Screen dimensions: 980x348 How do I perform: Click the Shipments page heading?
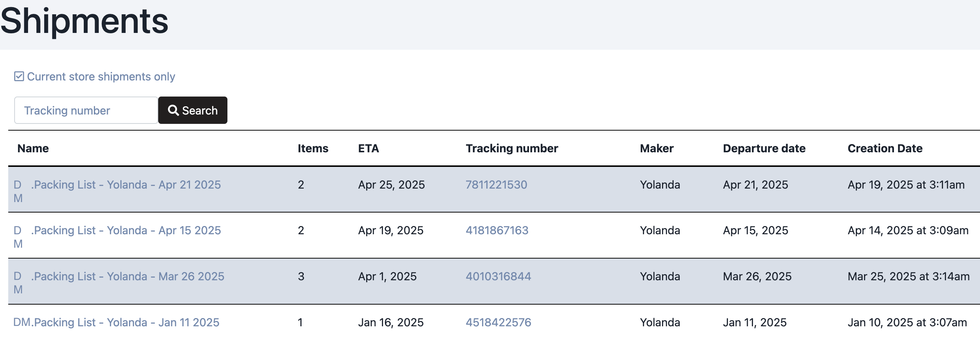[85, 21]
